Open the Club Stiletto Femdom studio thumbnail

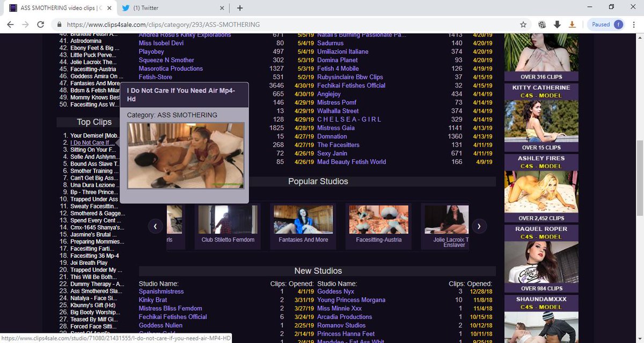click(x=228, y=219)
